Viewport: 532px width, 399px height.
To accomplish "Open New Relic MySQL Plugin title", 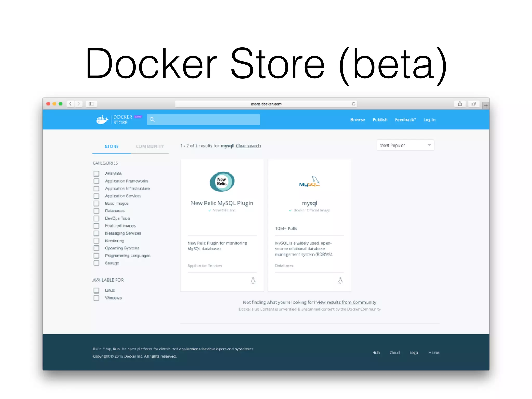I will pyautogui.click(x=222, y=203).
